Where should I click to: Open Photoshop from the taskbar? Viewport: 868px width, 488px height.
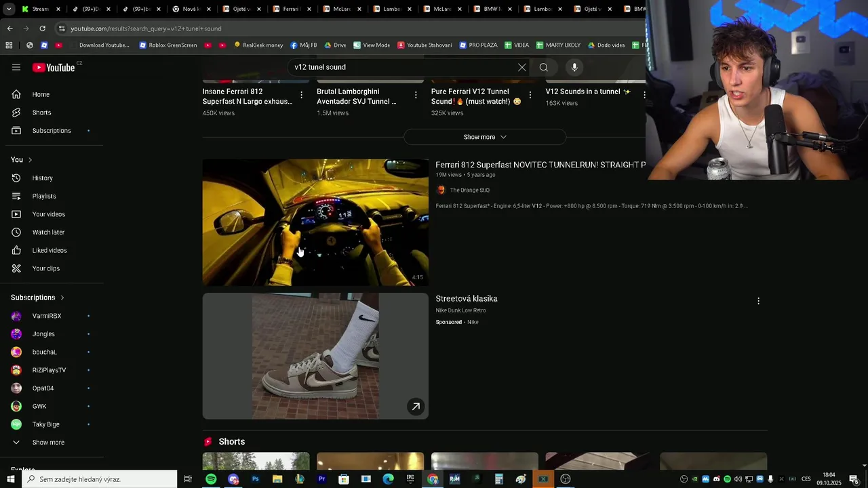tap(255, 479)
